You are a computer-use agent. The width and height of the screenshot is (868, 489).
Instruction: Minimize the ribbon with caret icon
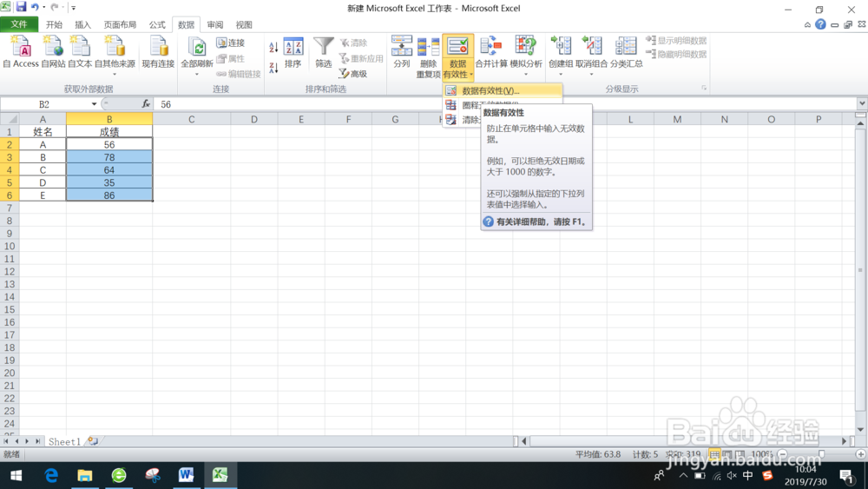(x=807, y=24)
